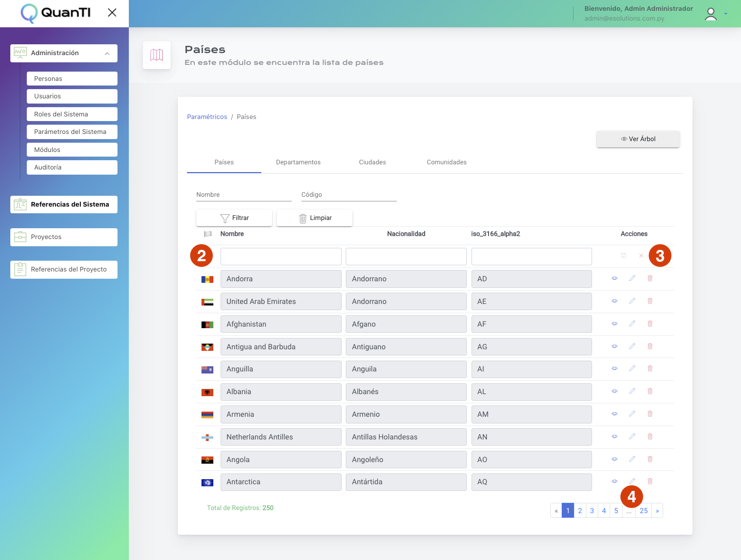Go to page 3 in pagination

click(592, 511)
